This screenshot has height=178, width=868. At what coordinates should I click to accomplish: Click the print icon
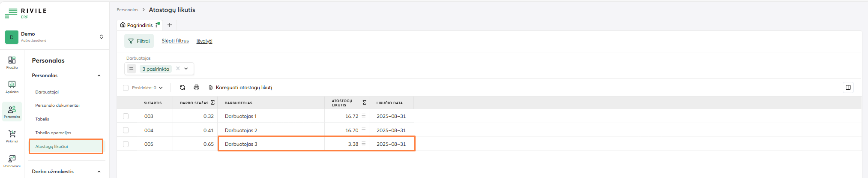(197, 87)
